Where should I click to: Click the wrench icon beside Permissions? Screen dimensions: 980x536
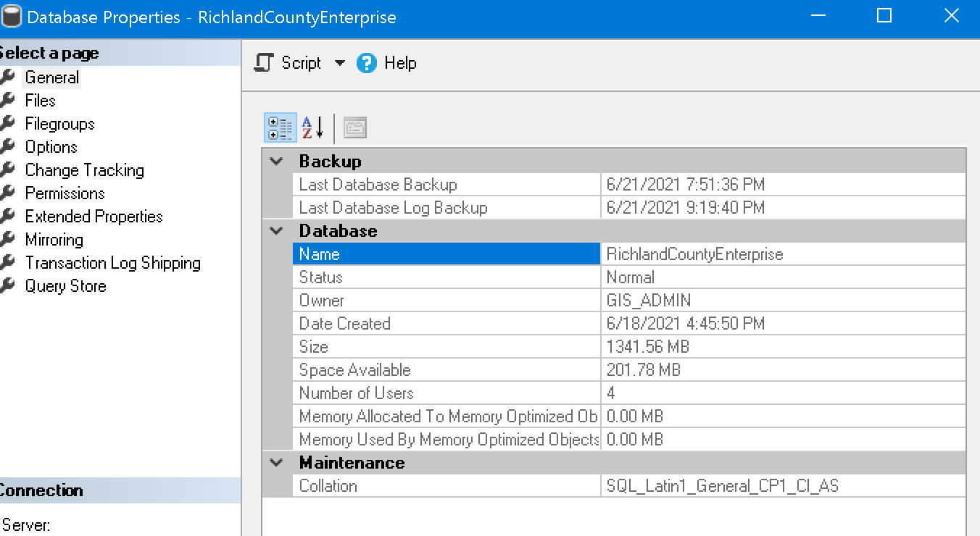(x=7, y=193)
